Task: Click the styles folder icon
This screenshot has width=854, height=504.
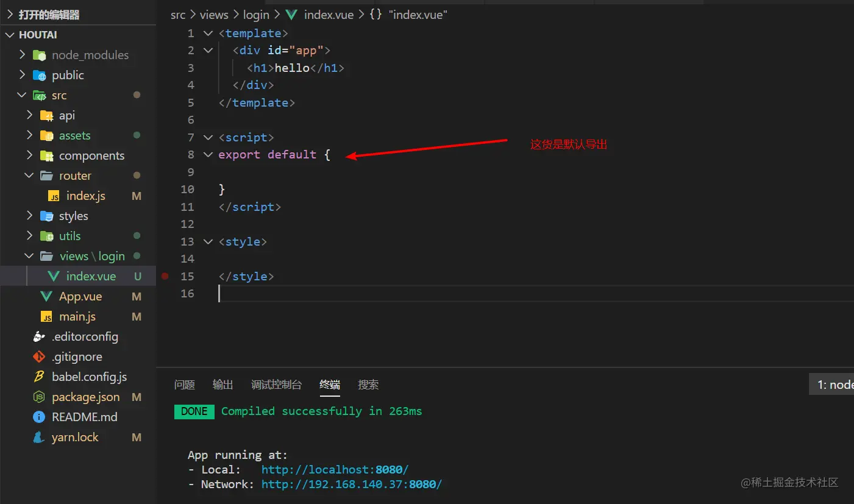Action: tap(46, 216)
